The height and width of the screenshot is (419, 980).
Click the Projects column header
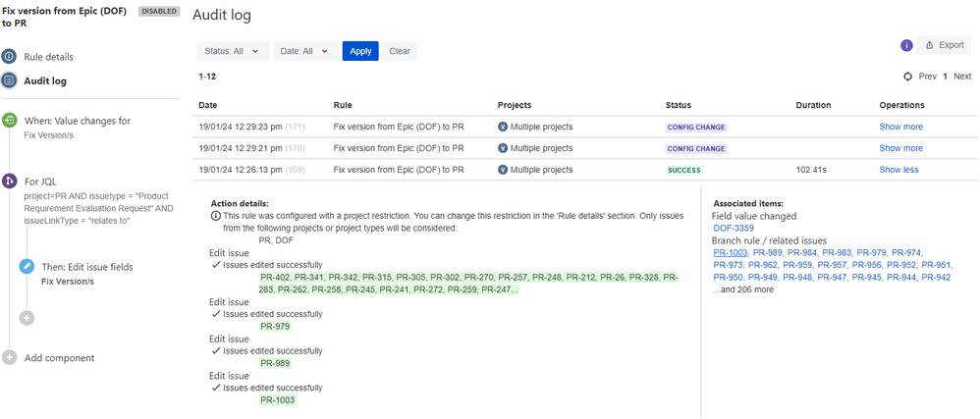(515, 105)
